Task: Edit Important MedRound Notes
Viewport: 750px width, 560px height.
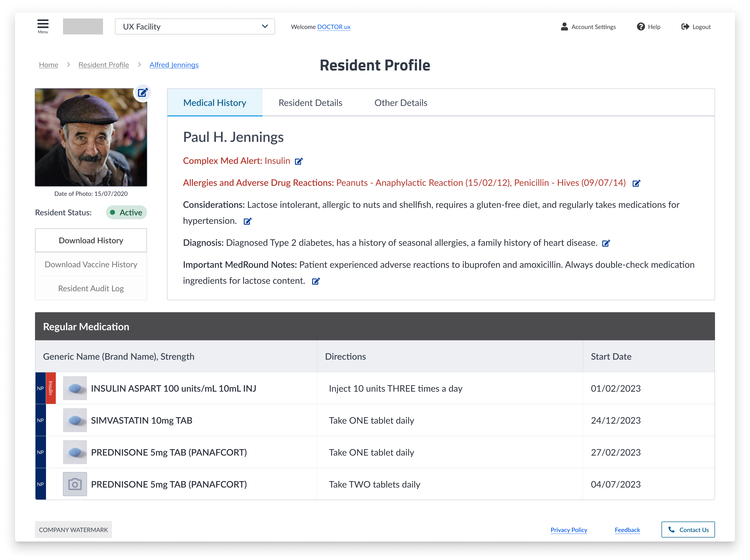Action: click(316, 281)
